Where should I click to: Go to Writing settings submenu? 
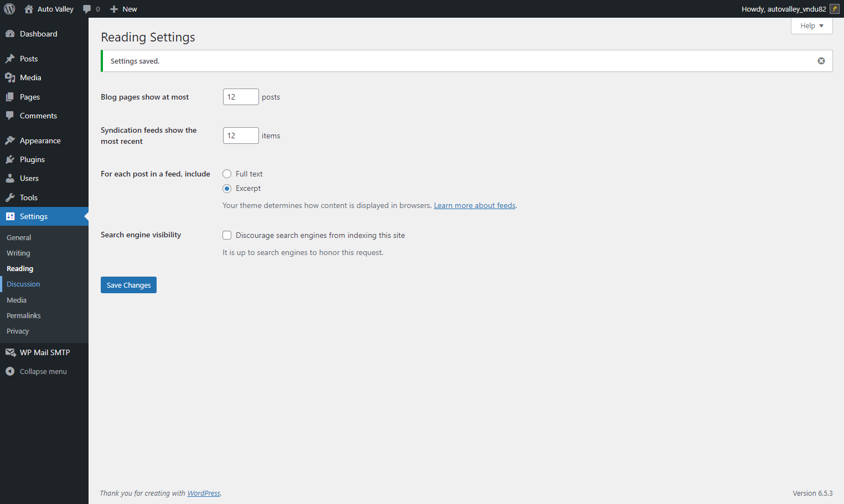pos(18,253)
